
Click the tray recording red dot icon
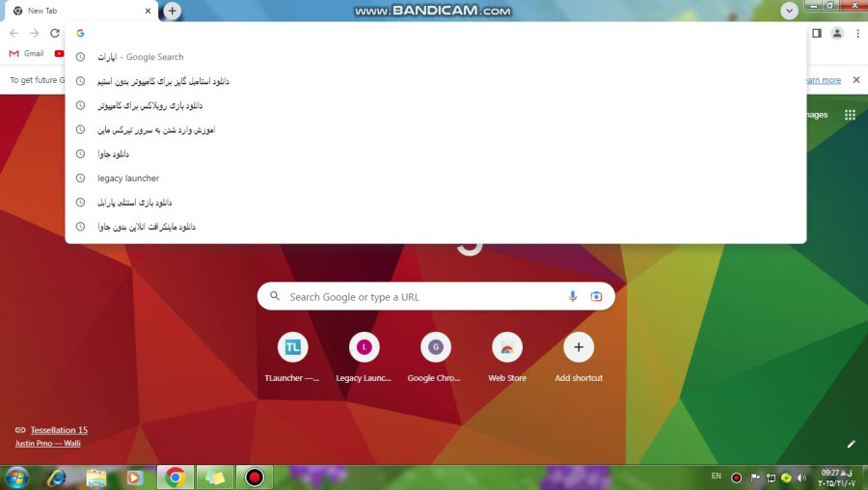point(736,477)
